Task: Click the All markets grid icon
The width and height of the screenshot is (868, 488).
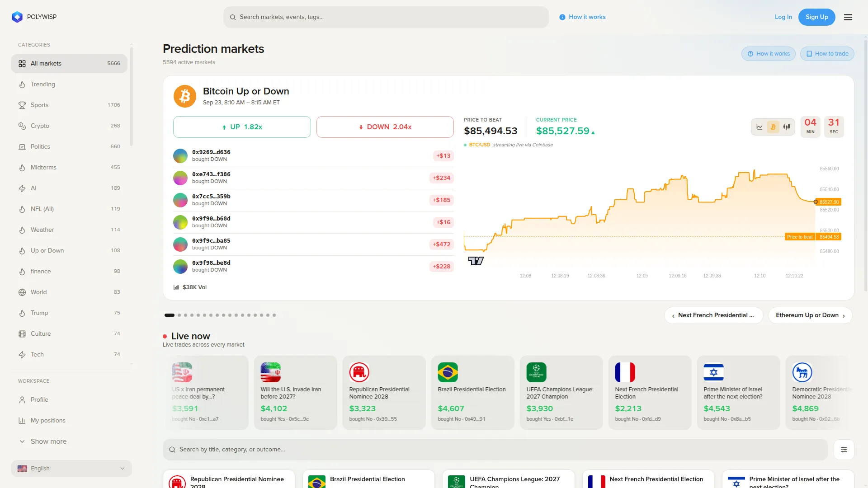Action: pyautogui.click(x=22, y=64)
